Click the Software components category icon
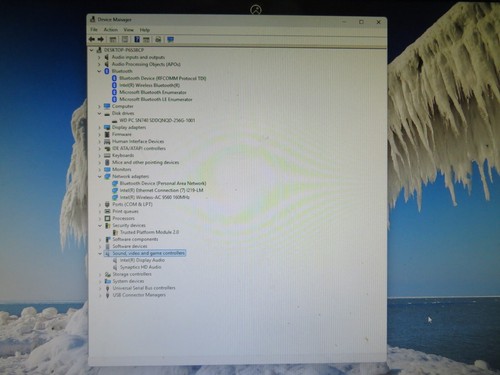The width and height of the screenshot is (500, 375). 107,239
